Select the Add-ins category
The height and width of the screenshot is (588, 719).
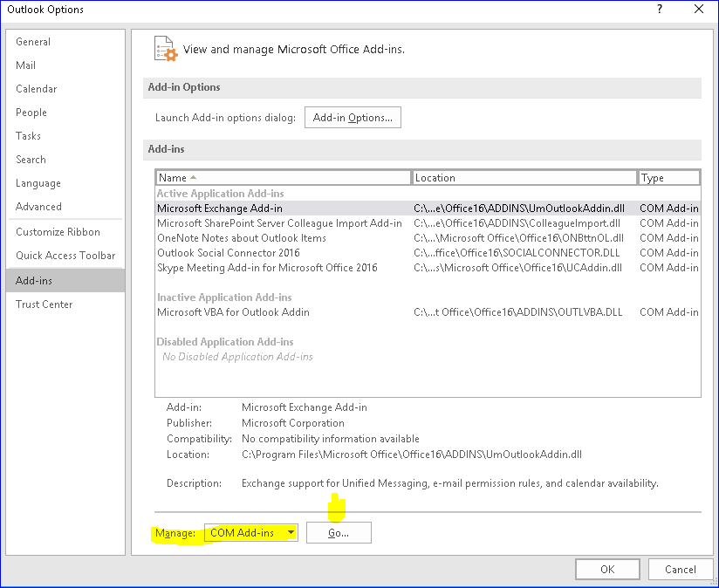(65, 281)
